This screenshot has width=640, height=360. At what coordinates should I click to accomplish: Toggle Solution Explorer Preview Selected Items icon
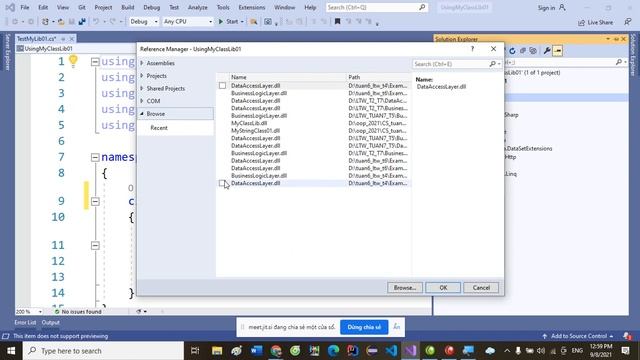(x=558, y=51)
